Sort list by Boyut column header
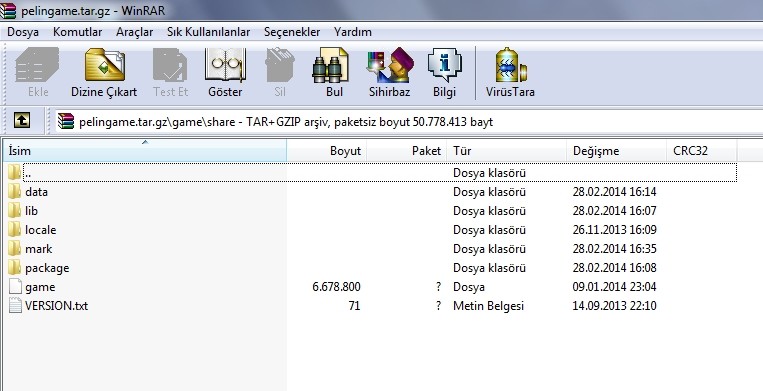 pos(327,151)
